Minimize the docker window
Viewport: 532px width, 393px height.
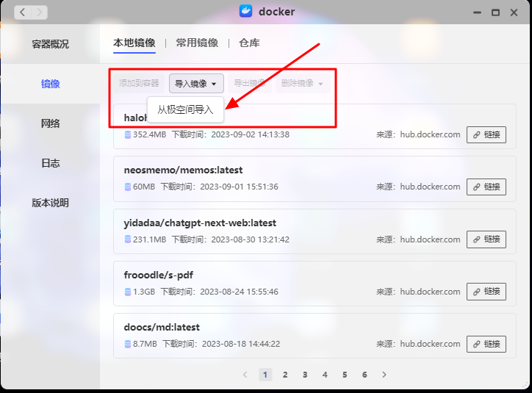(478, 12)
